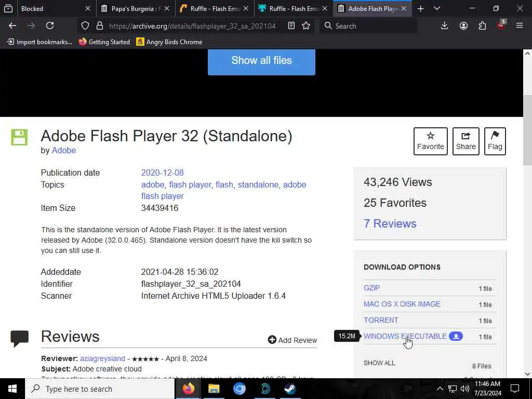Open a new tab with the plus button
Viewport: 532px width, 399px height.
(420, 8)
